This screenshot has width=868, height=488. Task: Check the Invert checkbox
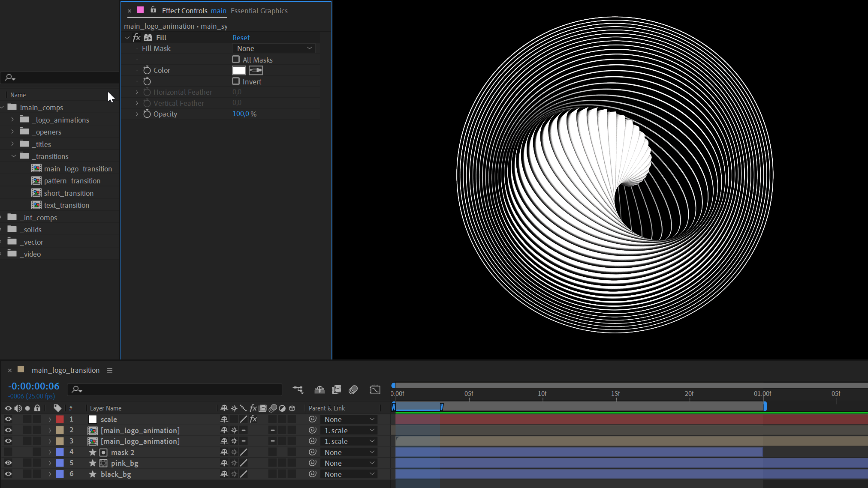click(x=236, y=81)
